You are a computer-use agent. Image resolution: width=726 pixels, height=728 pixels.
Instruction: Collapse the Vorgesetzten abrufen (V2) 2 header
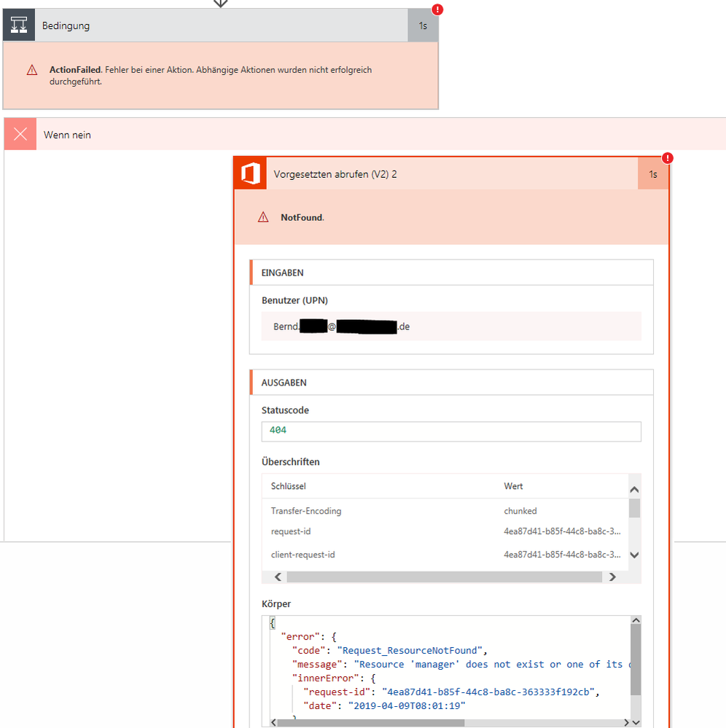pyautogui.click(x=451, y=174)
